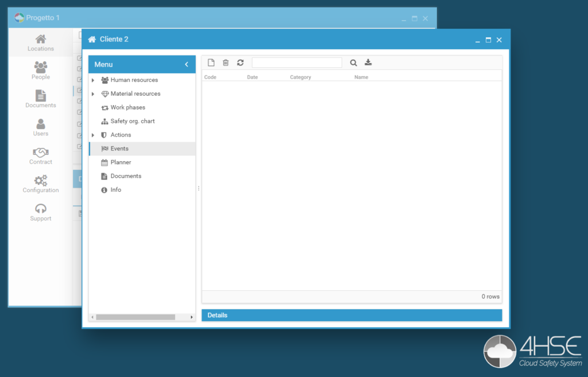Screen dimensions: 588x377
Task: Open Support in the Progetto 1 sidebar
Action: pos(41,212)
